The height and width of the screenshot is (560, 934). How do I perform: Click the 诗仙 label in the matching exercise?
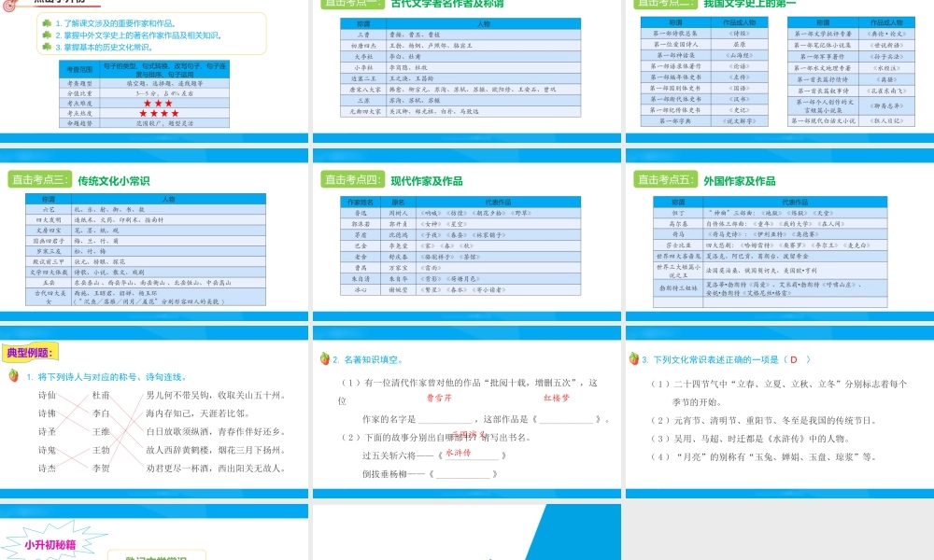click(47, 395)
